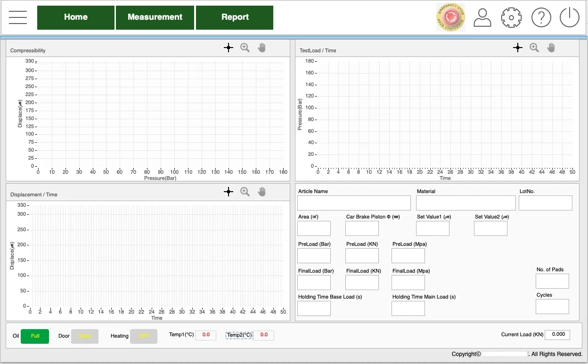Image resolution: width=588 pixels, height=364 pixels.
Task: Click the power shutdown icon
Action: click(569, 18)
